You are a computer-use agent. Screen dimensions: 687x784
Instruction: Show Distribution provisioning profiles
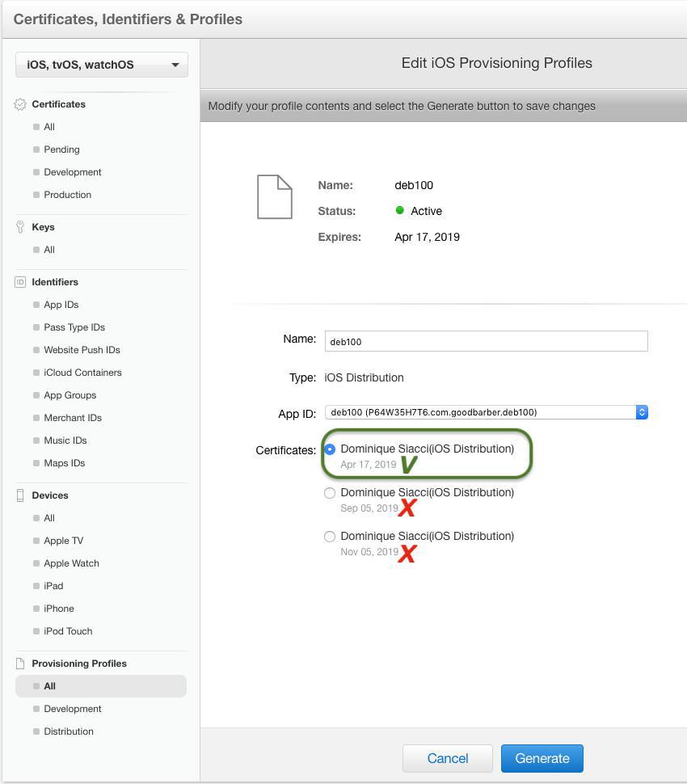(69, 731)
